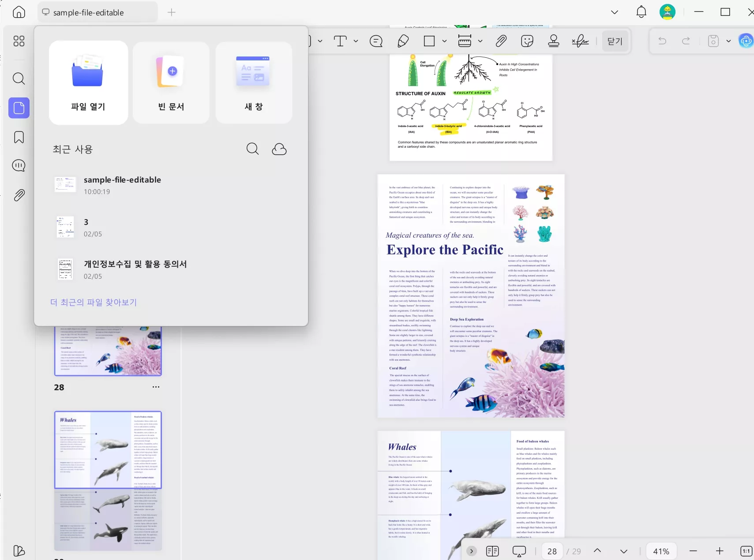The height and width of the screenshot is (560, 754).
Task: Click the page number field showing 28
Action: point(552,551)
